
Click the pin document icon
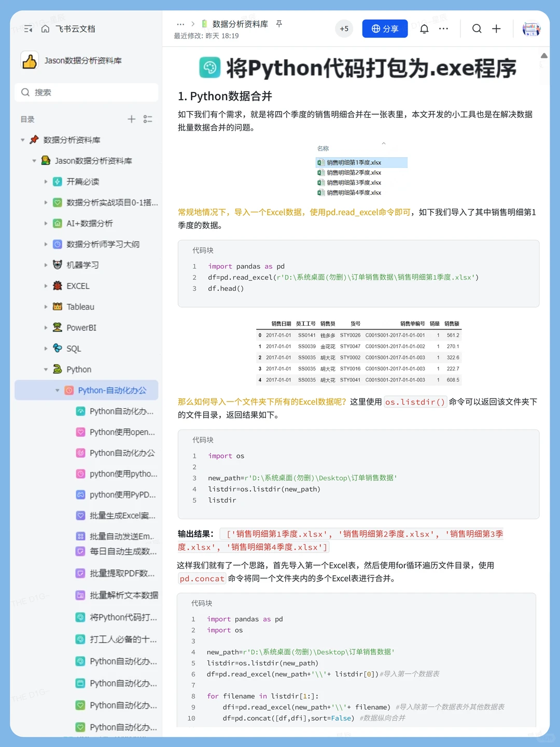279,23
